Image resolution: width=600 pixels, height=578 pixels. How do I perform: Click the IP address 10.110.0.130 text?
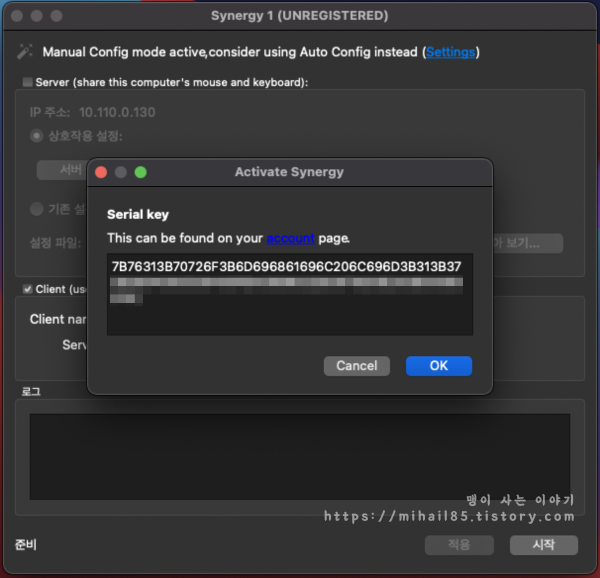coord(117,112)
